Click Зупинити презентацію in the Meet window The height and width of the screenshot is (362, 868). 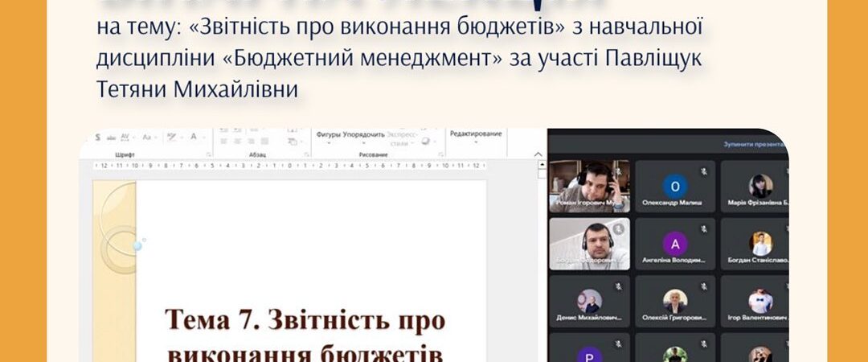tap(755, 144)
